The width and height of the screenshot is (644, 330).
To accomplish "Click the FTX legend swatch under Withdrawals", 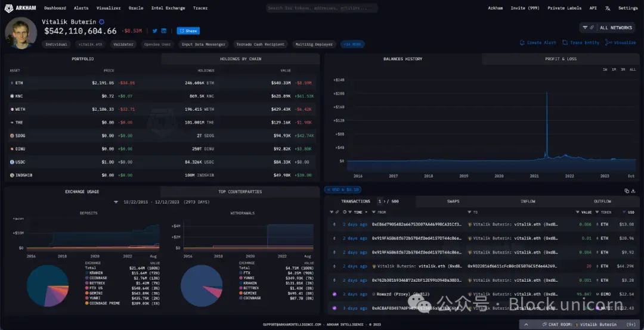I will 241,273.
